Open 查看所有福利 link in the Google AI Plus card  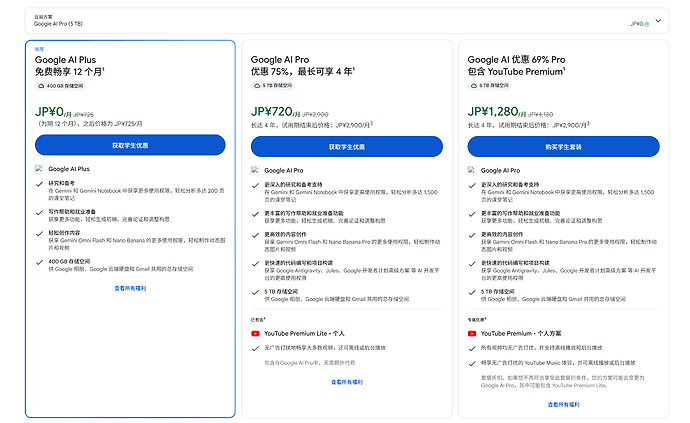click(x=130, y=288)
